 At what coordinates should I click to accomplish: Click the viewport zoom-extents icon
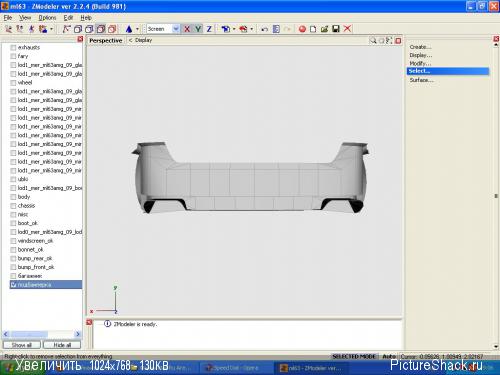[x=389, y=41]
